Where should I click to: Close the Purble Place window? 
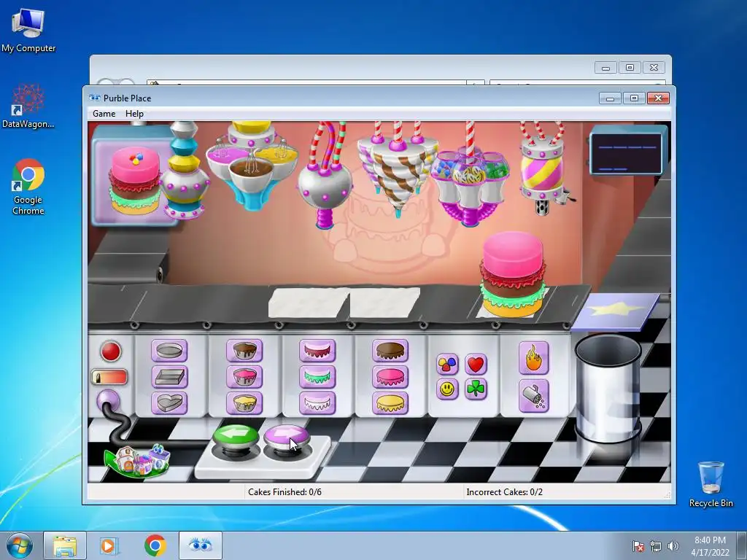tap(659, 98)
